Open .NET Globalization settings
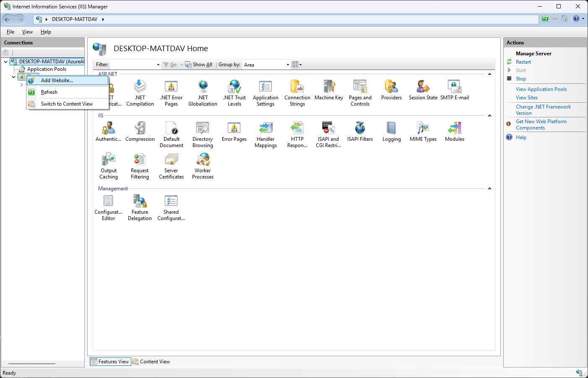This screenshot has height=378, width=588. point(203,93)
